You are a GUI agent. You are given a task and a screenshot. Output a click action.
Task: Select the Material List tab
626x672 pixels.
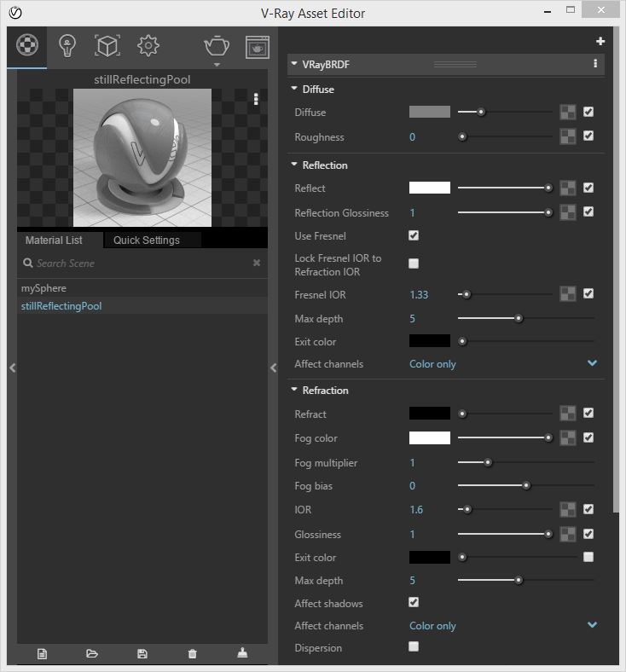[x=54, y=240]
